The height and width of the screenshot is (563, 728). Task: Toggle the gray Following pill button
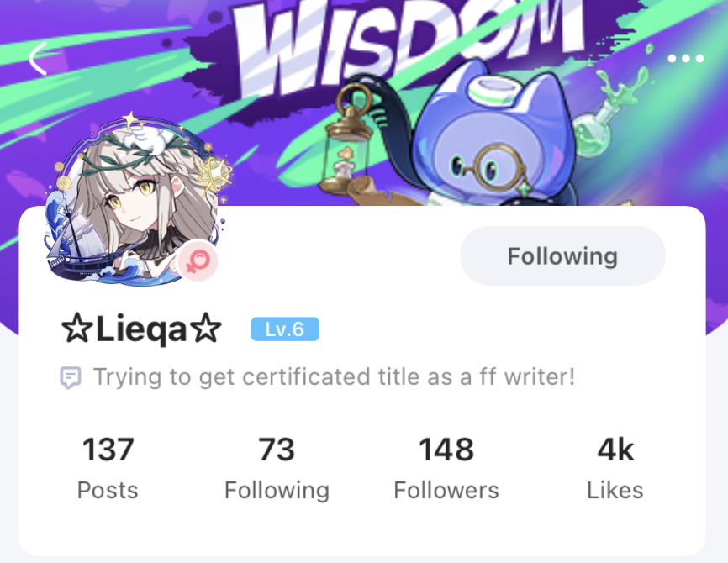(562, 255)
